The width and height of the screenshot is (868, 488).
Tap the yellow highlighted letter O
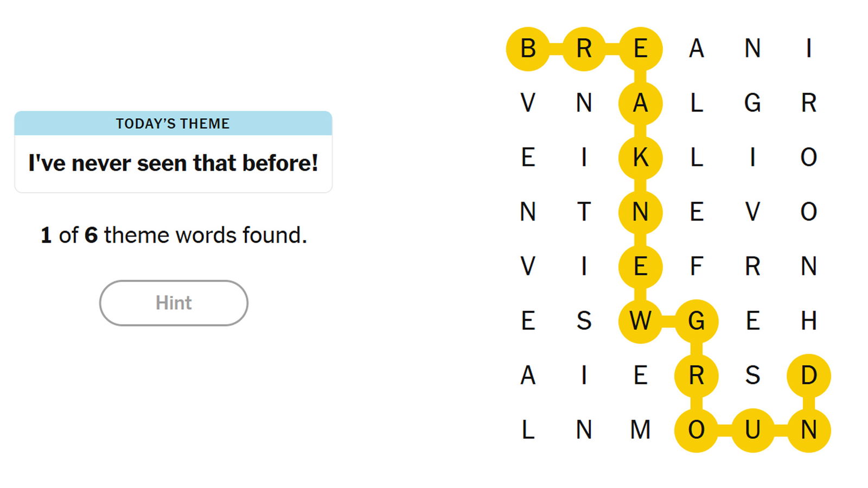pyautogui.click(x=696, y=430)
